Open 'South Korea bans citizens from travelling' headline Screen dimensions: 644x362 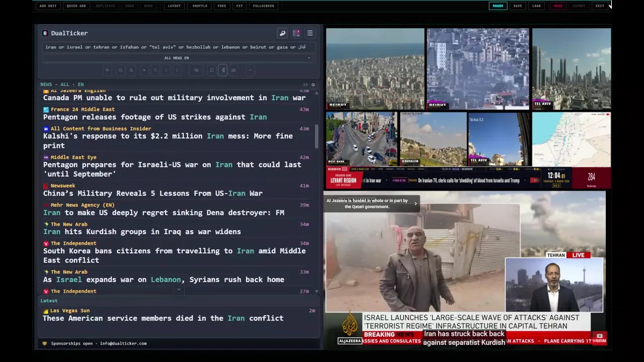pyautogui.click(x=175, y=255)
